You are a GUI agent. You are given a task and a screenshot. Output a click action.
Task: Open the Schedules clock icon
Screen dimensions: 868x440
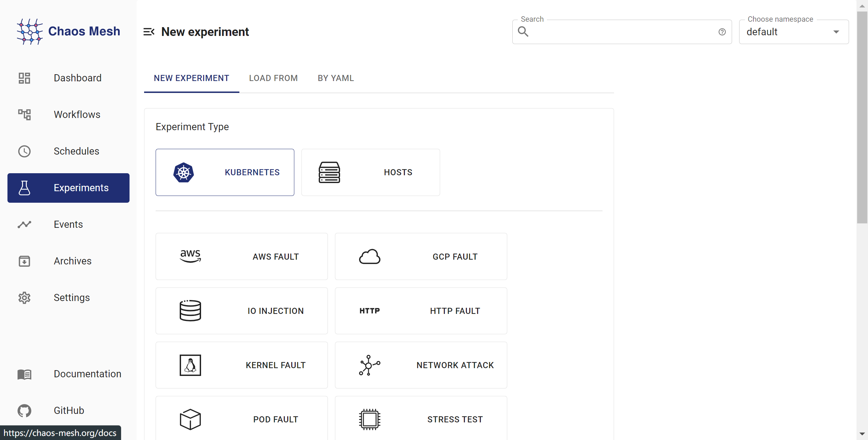(x=24, y=151)
